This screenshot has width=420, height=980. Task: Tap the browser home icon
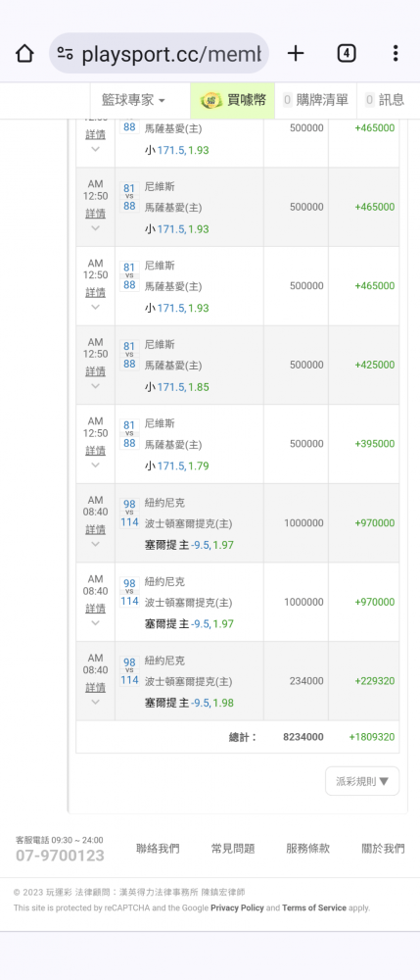click(24, 54)
